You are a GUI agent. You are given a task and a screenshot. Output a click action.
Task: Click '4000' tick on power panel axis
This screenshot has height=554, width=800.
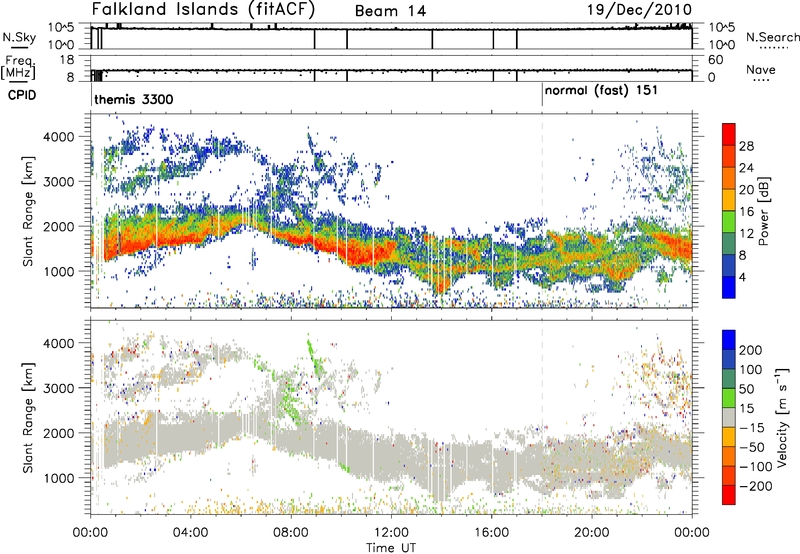click(59, 137)
